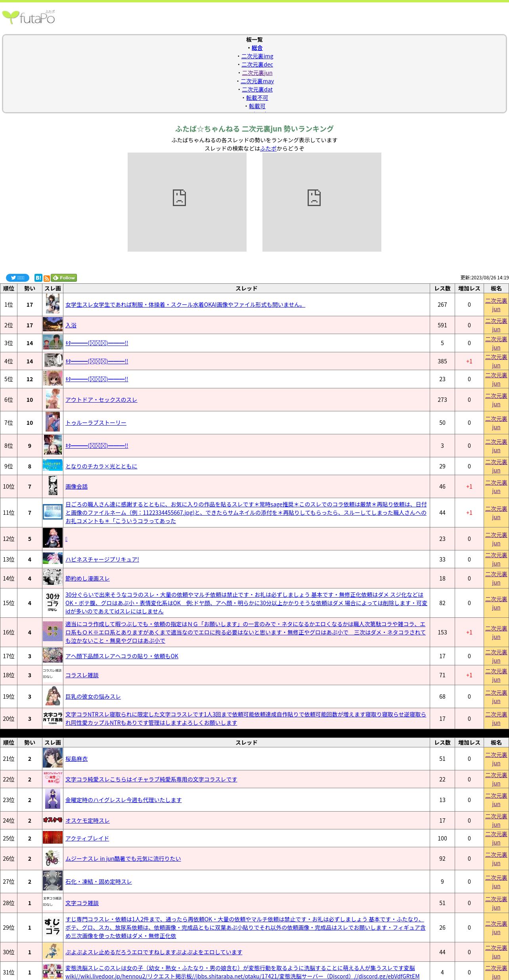Open the オスケモ thread thumbnail
Image resolution: width=509 pixels, height=980 pixels.
(x=53, y=820)
